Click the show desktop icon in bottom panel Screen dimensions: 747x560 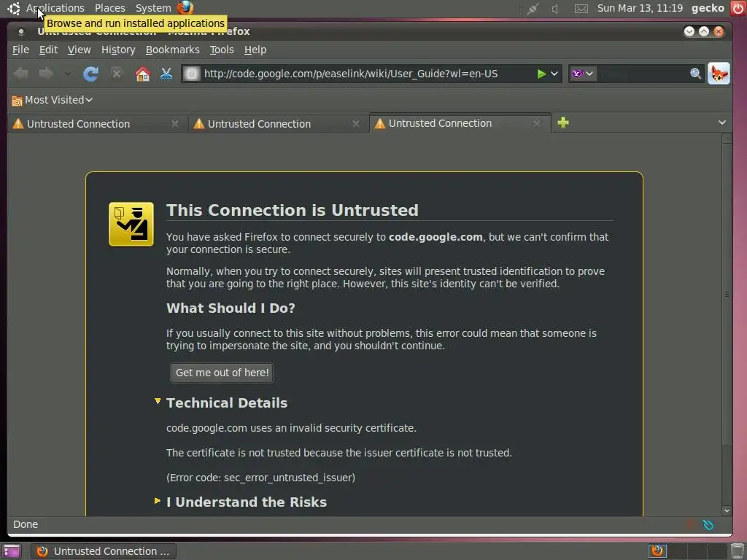pos(12,551)
